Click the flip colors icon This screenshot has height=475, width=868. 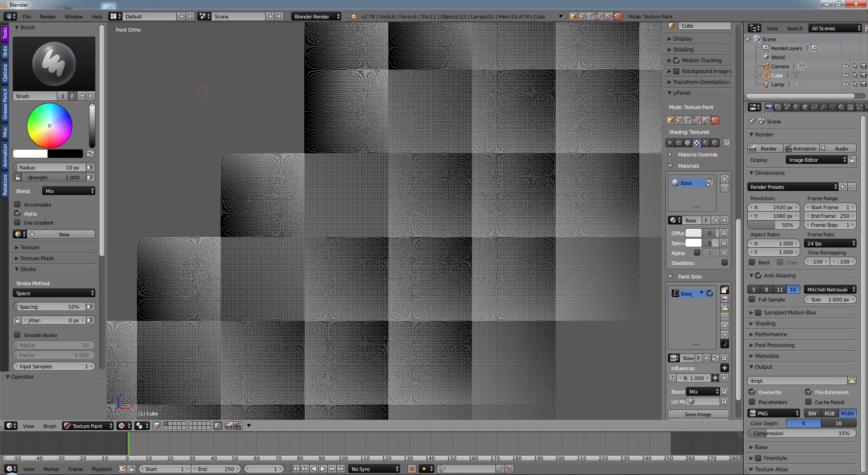tap(90, 154)
